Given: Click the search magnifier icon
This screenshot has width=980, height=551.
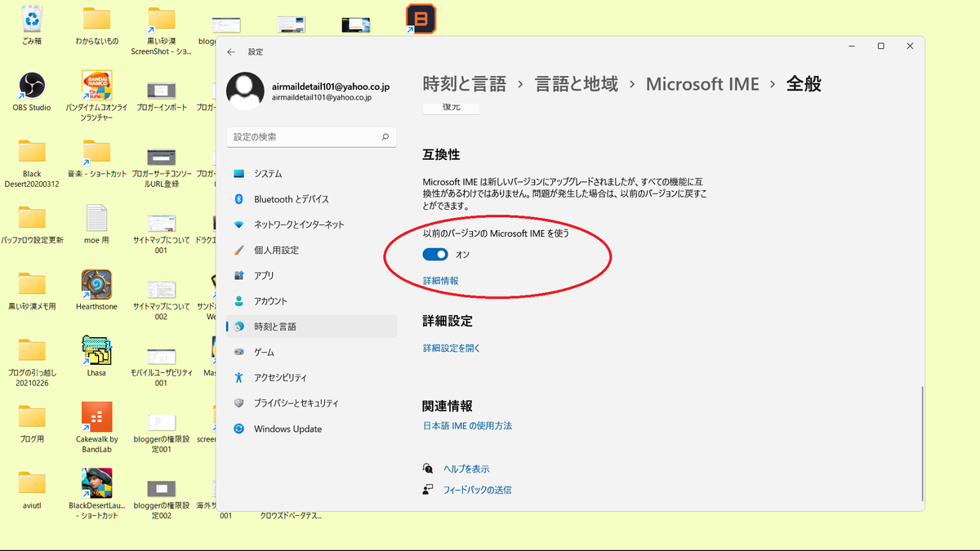Looking at the screenshot, I should point(385,137).
